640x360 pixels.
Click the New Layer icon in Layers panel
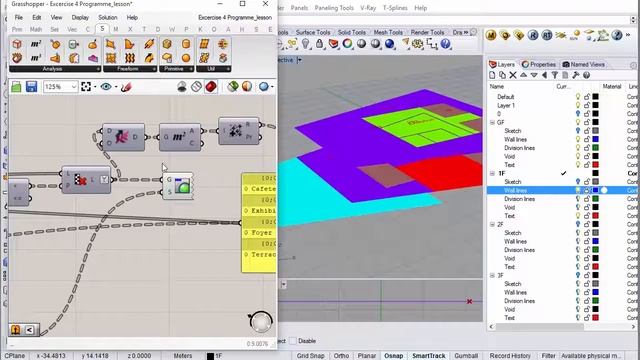click(x=492, y=75)
